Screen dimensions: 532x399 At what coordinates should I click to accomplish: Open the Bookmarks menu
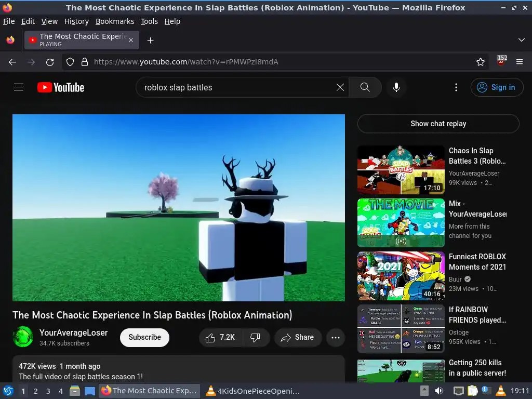115,21
